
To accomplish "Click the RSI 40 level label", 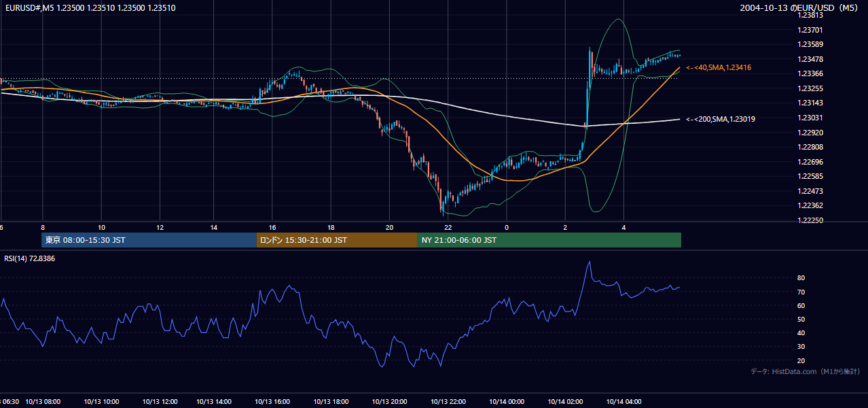I will click(801, 333).
